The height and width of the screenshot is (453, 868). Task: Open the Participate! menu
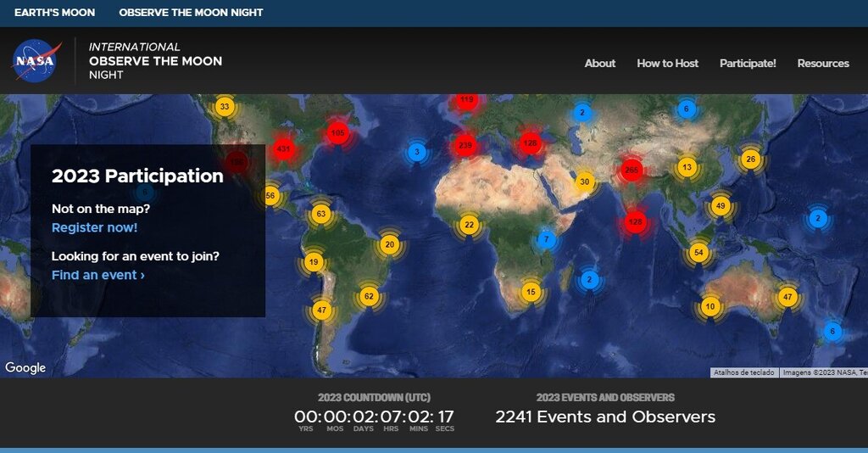click(x=748, y=64)
